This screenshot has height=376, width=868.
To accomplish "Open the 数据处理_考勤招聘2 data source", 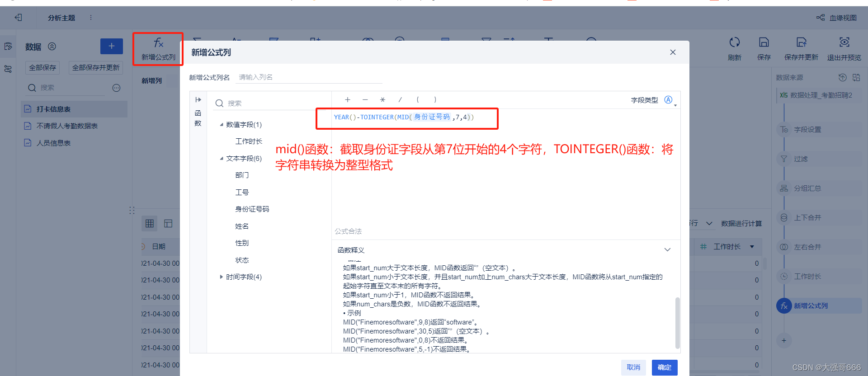I will tap(819, 95).
